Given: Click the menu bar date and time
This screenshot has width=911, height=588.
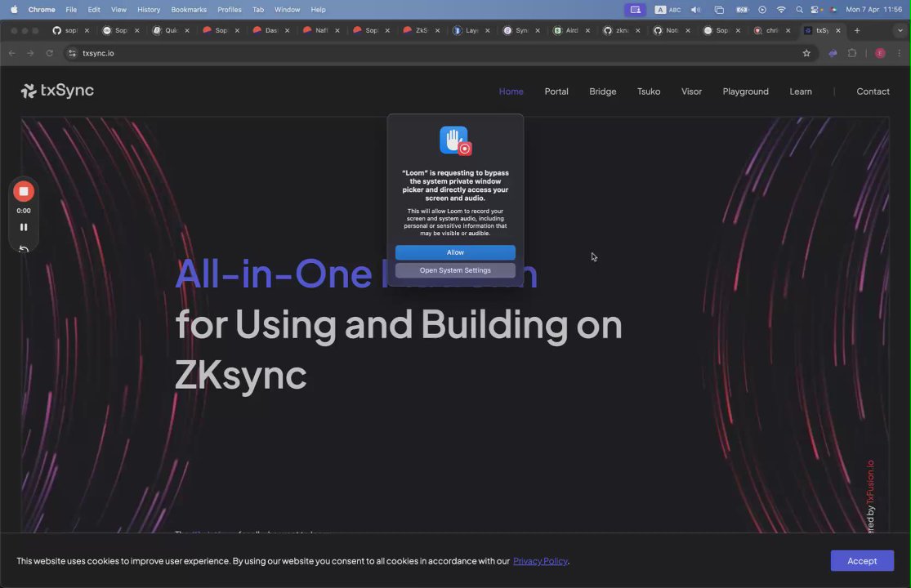Looking at the screenshot, I should (x=873, y=9).
